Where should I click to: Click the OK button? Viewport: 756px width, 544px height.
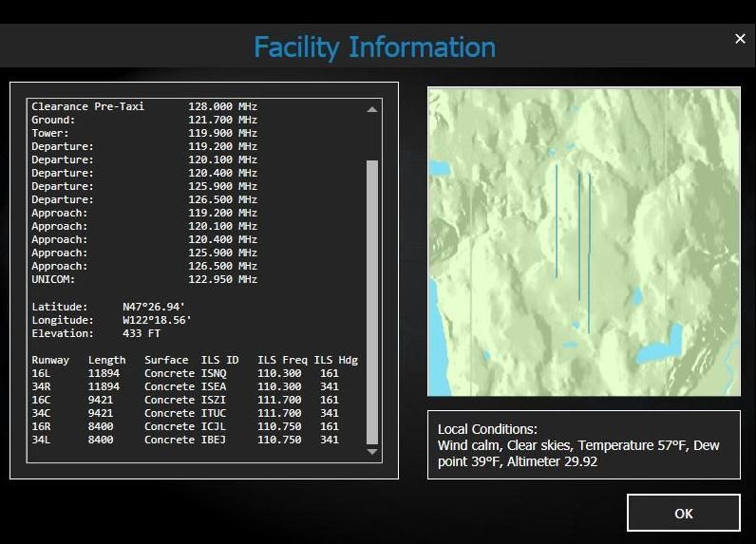(x=683, y=514)
